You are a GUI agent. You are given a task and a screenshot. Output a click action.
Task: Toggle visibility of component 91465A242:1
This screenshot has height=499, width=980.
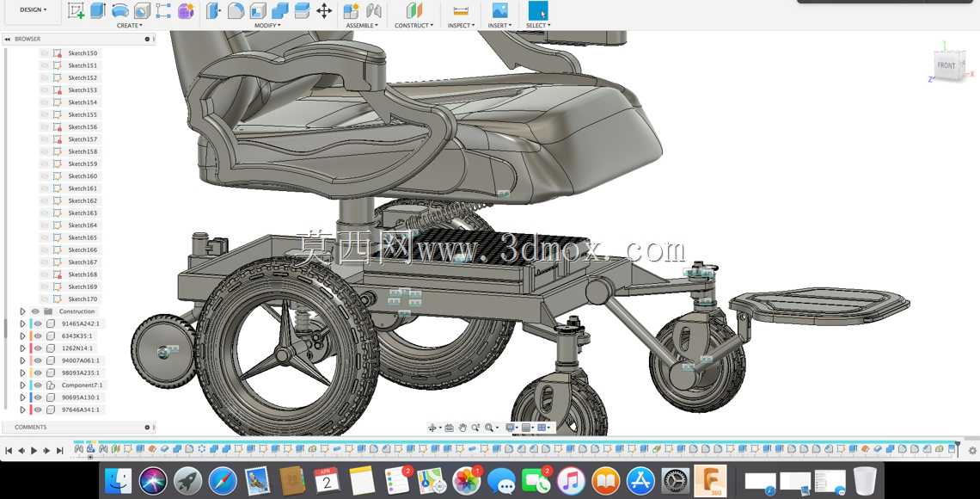[x=38, y=323]
